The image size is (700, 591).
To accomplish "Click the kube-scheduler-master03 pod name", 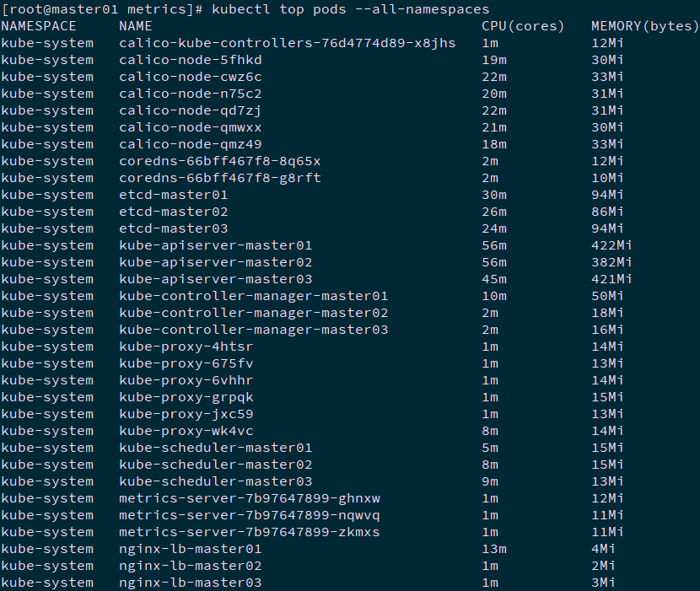I will (215, 481).
